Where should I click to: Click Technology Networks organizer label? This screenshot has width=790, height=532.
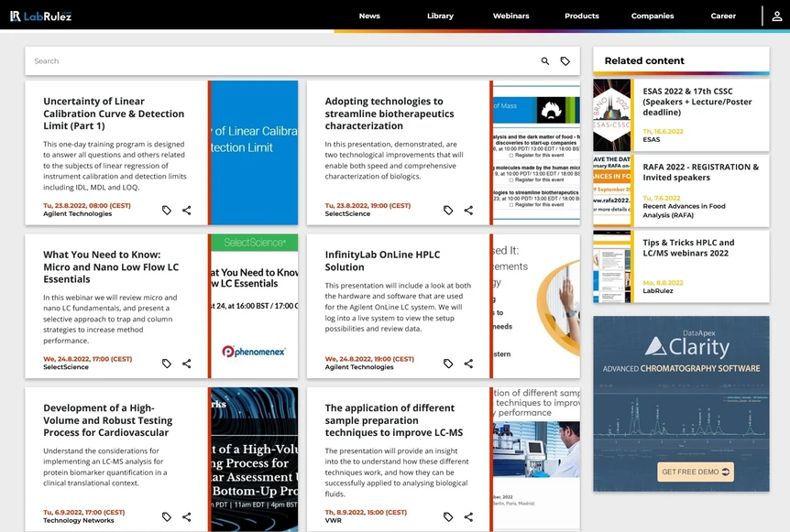[x=79, y=520]
